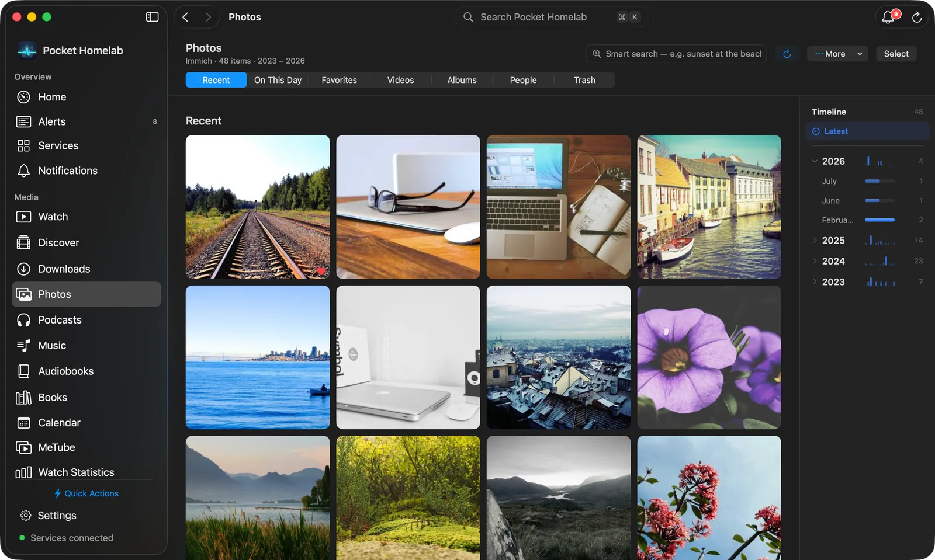Open Watch in the sidebar
Viewport: 935px width, 560px height.
86,217
